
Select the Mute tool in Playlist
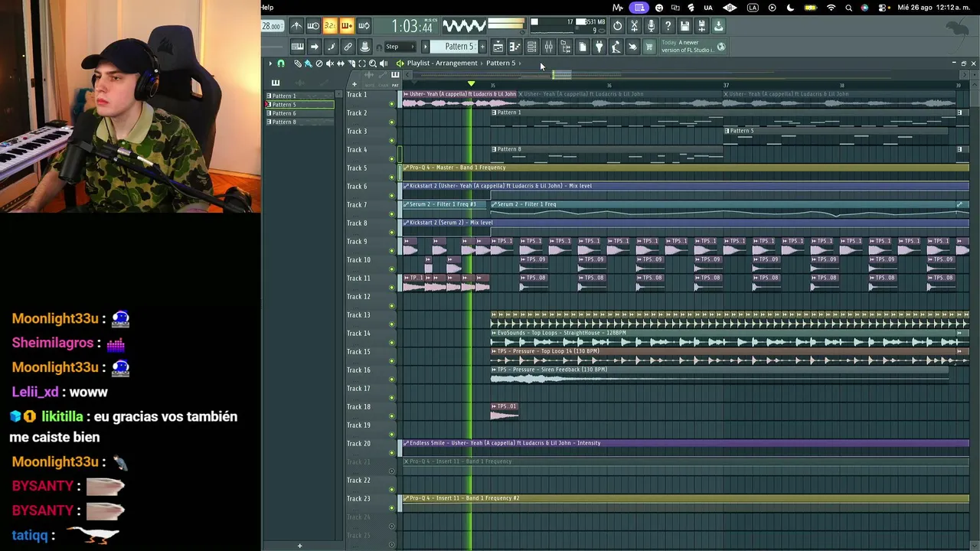(330, 64)
